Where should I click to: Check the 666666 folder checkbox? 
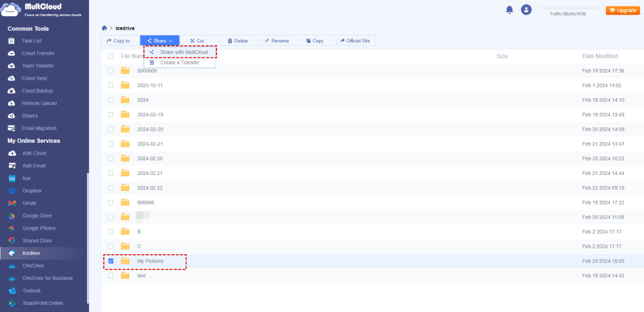pyautogui.click(x=111, y=203)
